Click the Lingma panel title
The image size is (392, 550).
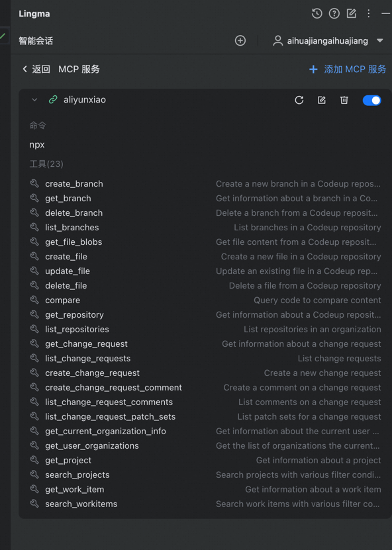click(x=34, y=14)
